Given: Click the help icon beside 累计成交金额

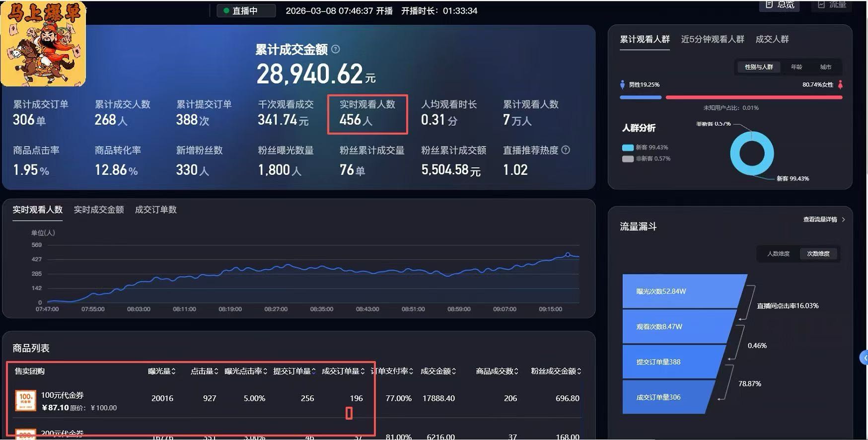Looking at the screenshot, I should (x=336, y=49).
